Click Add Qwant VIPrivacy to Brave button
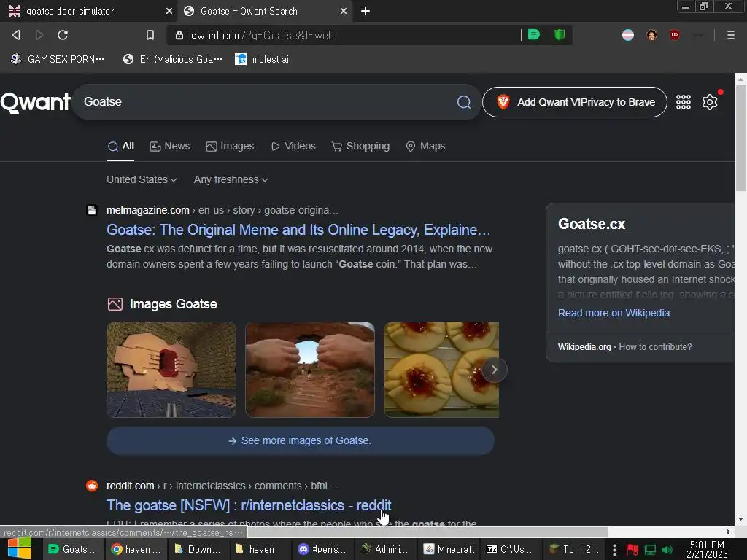The image size is (747, 560). pyautogui.click(x=575, y=102)
